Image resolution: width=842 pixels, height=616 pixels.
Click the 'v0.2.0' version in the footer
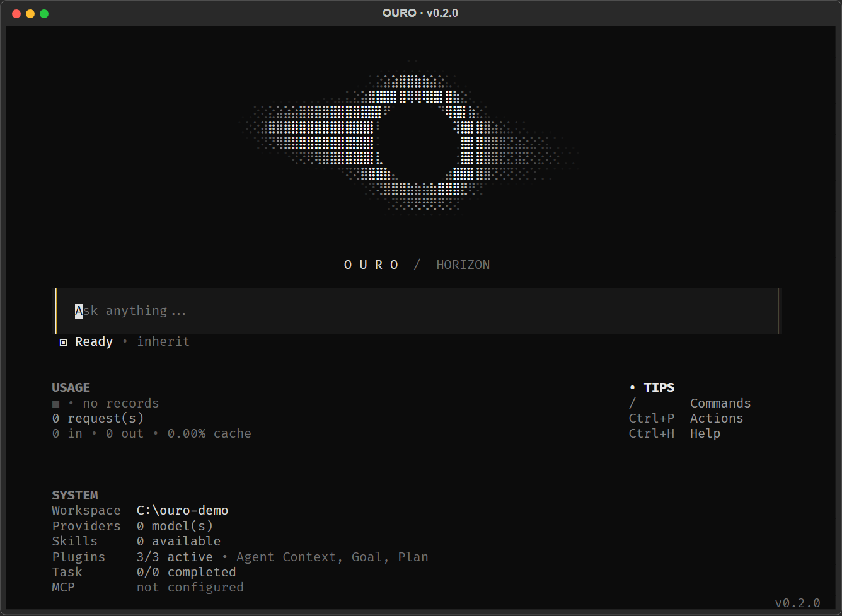(x=798, y=603)
